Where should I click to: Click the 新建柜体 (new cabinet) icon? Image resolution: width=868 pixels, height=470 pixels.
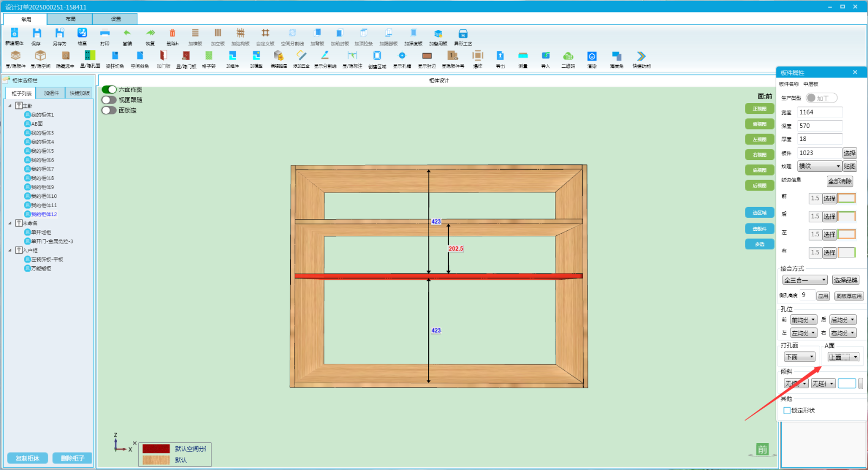coord(14,34)
